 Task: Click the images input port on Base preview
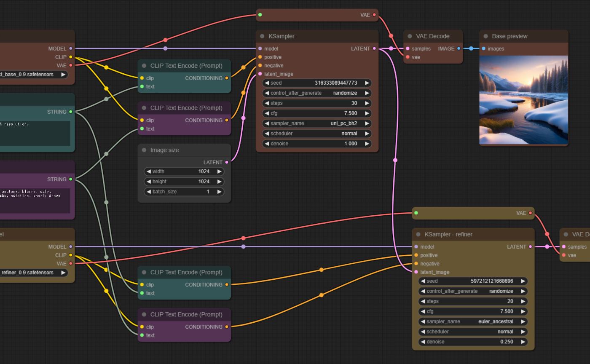click(483, 48)
